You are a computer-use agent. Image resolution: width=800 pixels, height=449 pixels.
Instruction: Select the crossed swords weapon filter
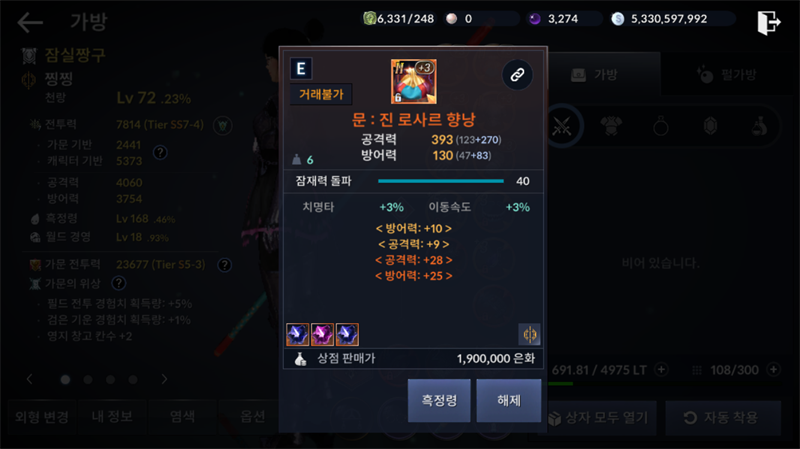pyautogui.click(x=562, y=126)
